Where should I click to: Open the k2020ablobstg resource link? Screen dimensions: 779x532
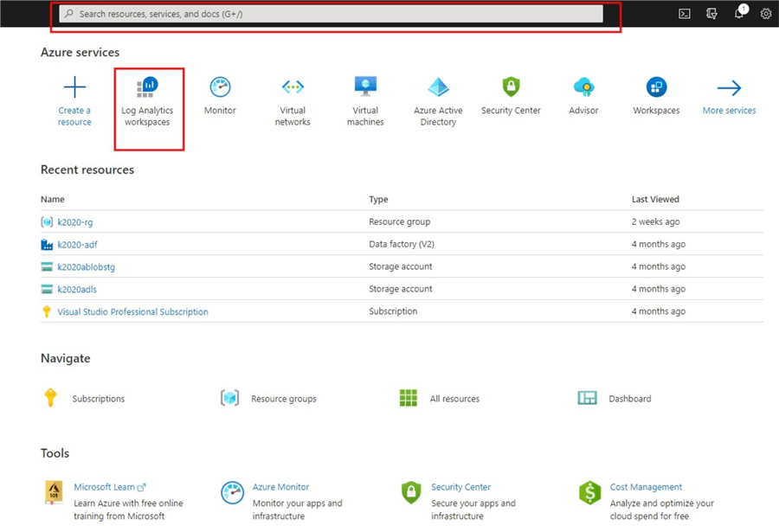coord(86,266)
